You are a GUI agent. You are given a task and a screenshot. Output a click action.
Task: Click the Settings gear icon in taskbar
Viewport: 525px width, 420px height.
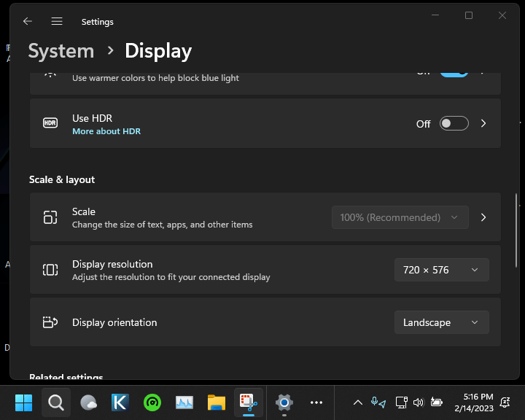pyautogui.click(x=284, y=402)
